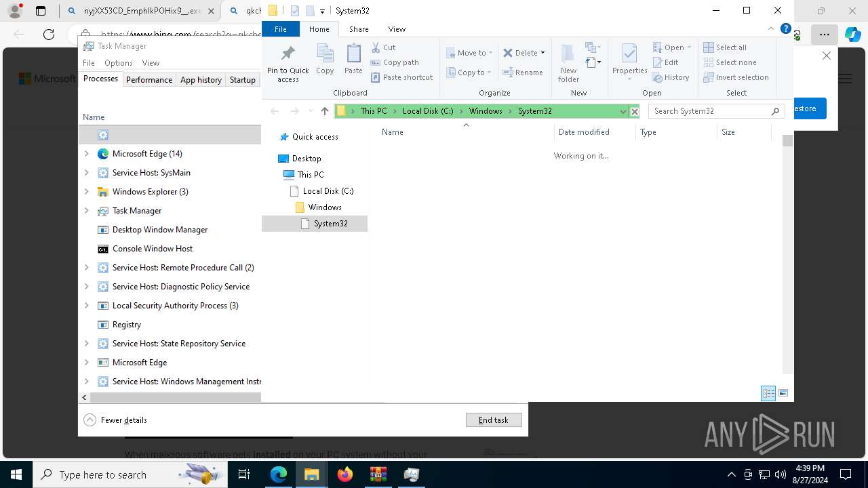Open App history tab in Task Manager
The width and height of the screenshot is (868, 488).
201,79
